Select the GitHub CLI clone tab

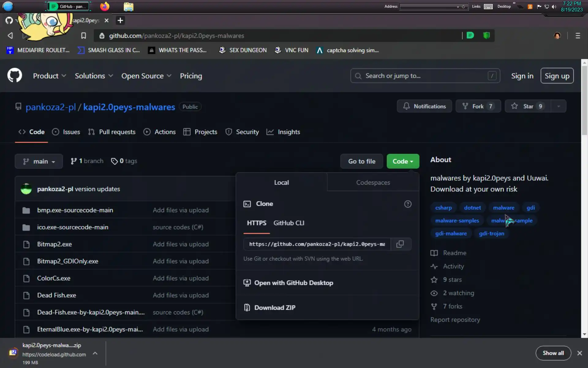288,223
